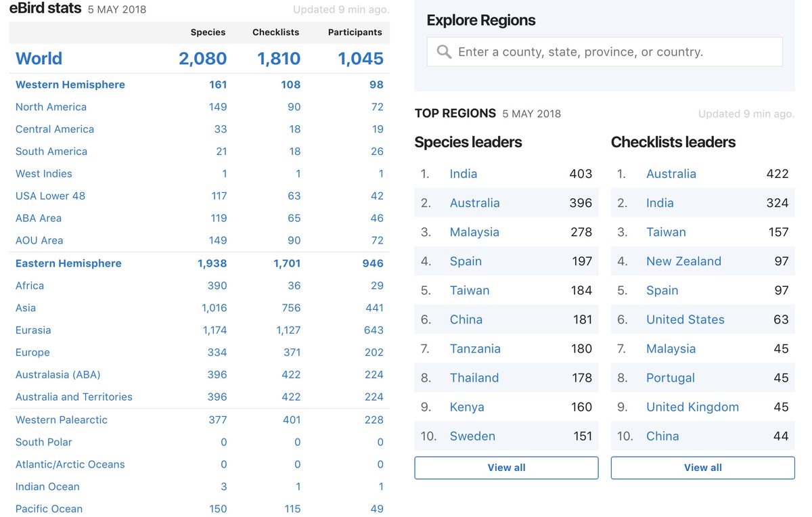Viewport: 812px width, 517px height.
Task: Select Thailand in Species leaders
Action: pos(474,378)
